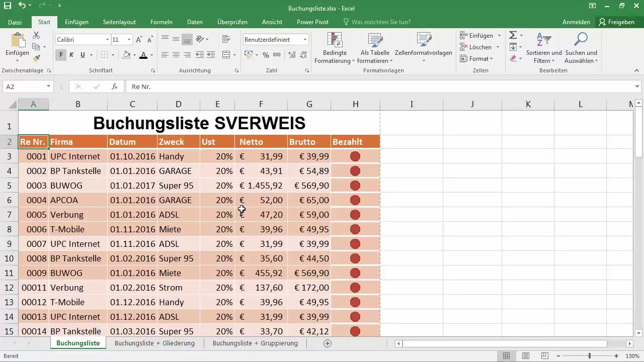The height and width of the screenshot is (362, 644).
Task: Align text right
Action: point(187,55)
